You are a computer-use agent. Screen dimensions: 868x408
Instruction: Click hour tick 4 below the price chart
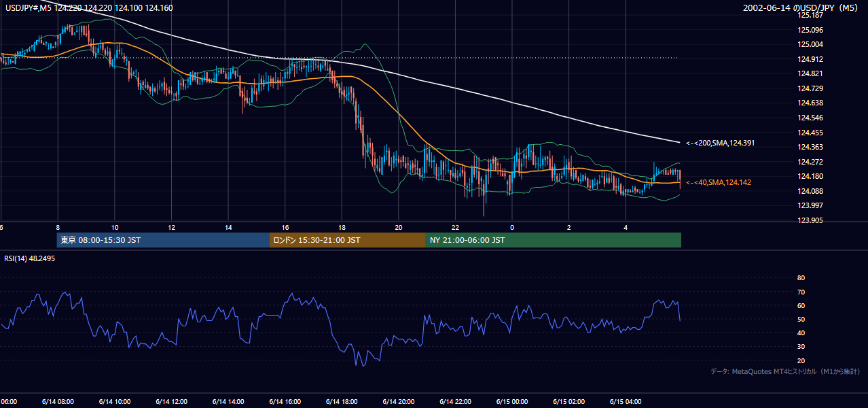click(x=626, y=227)
